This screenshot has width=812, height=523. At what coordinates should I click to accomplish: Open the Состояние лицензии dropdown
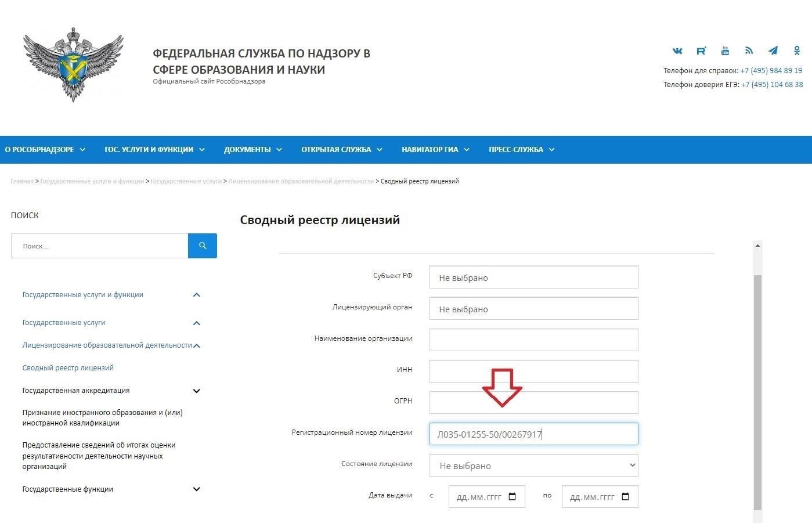coord(534,466)
